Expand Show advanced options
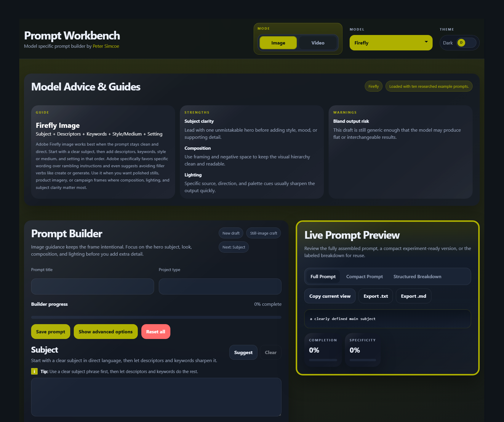 (x=105, y=332)
